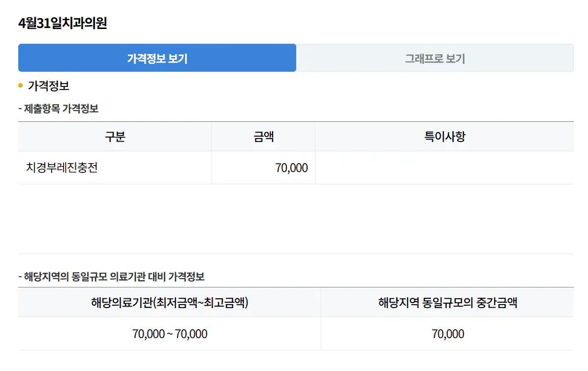Click the empty 특이사항 cell

(x=444, y=168)
